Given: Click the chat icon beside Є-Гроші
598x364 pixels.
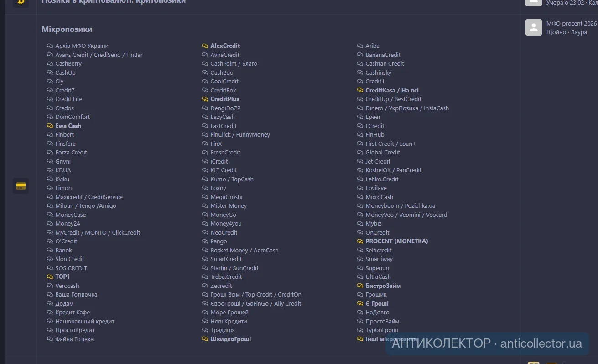Looking at the screenshot, I should 360,304.
